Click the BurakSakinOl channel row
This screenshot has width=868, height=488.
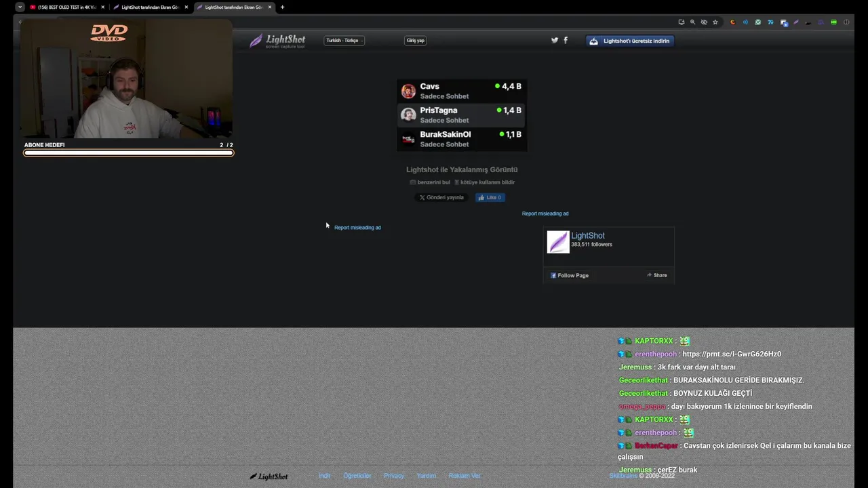462,139
